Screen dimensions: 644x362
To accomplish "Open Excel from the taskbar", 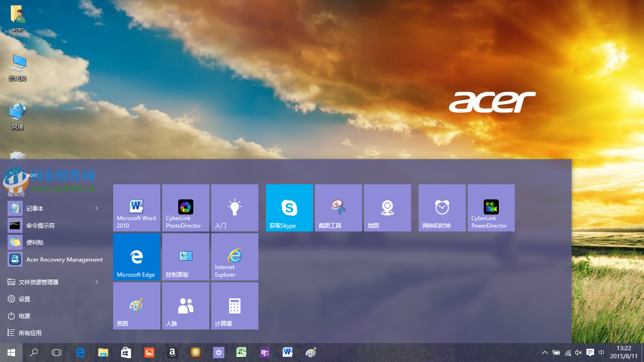I will (242, 352).
